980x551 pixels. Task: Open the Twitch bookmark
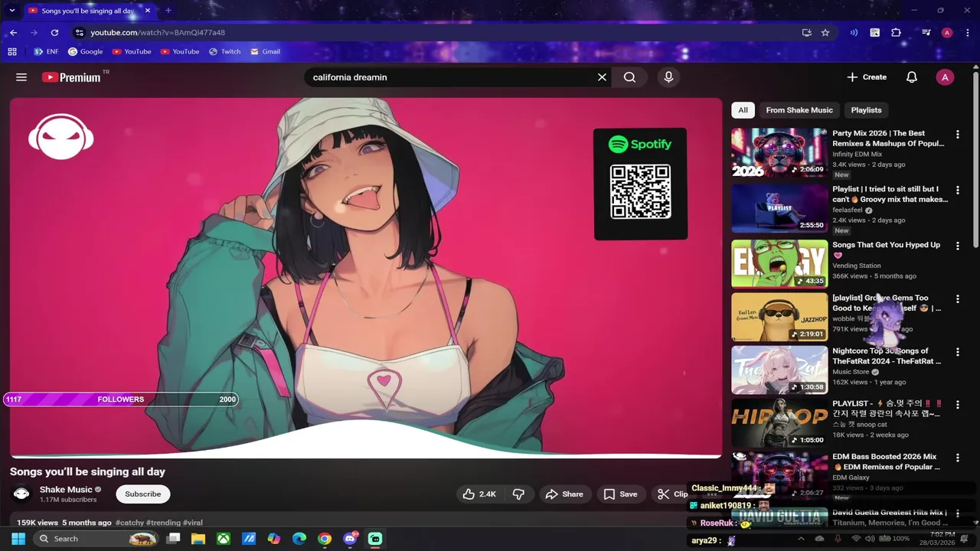click(224, 52)
